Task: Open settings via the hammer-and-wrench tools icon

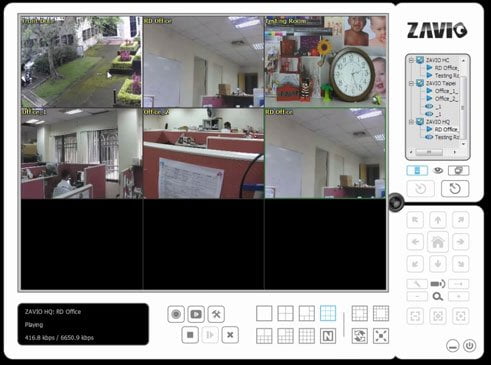Action: [x=216, y=314]
